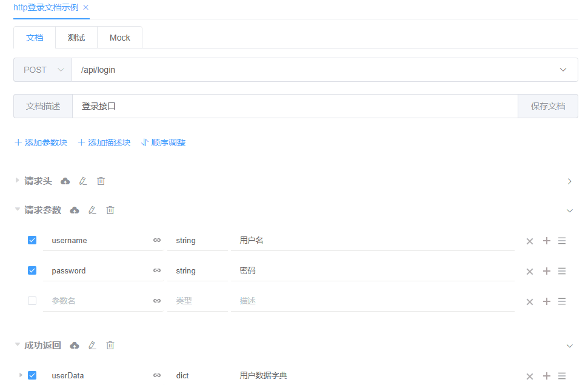Select the http登录文档示例 document tab
This screenshot has height=385, width=588.
point(45,7)
